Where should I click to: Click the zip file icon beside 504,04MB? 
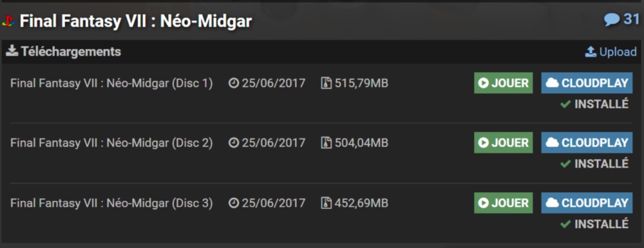[x=326, y=143]
